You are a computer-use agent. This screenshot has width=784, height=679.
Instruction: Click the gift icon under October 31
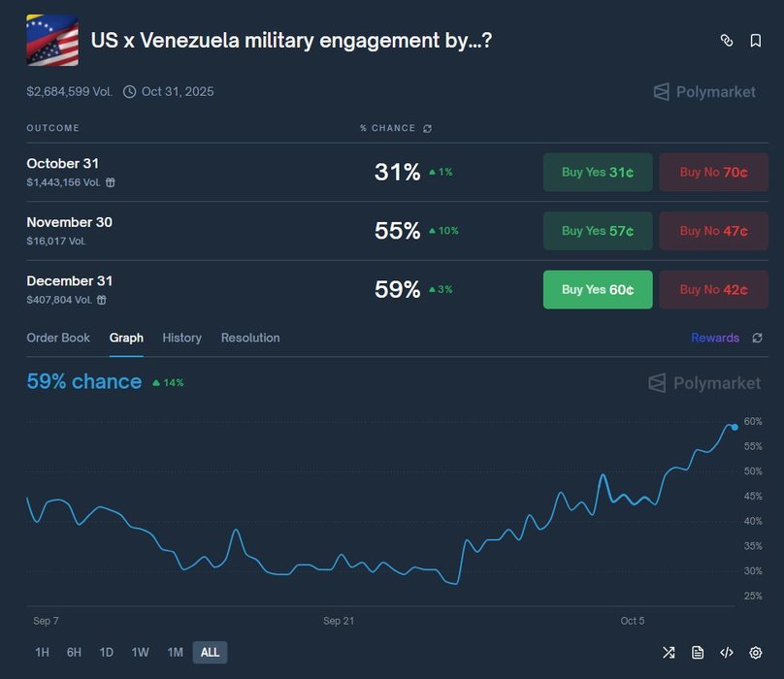pos(111,182)
